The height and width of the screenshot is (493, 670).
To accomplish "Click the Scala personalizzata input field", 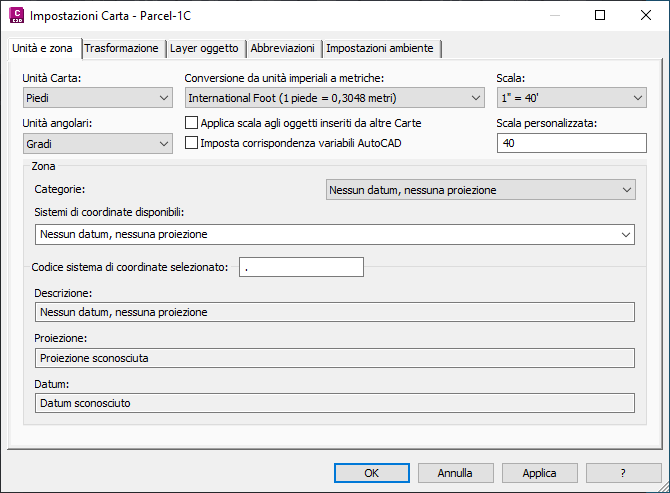I will [x=572, y=143].
